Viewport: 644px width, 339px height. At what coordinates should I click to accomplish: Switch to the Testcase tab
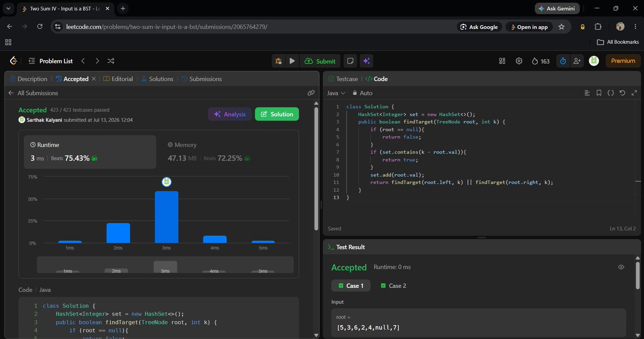click(x=342, y=79)
